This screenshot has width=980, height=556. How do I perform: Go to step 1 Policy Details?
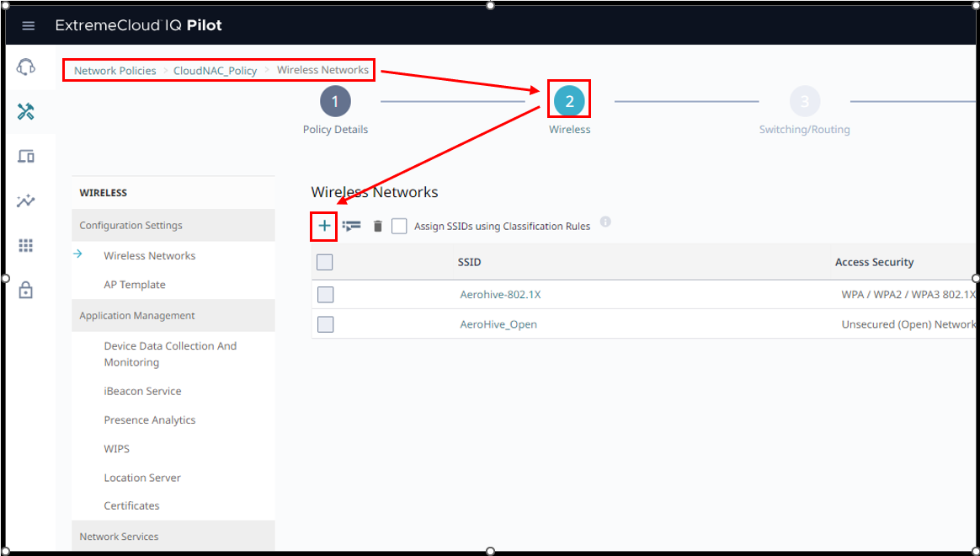pyautogui.click(x=335, y=101)
